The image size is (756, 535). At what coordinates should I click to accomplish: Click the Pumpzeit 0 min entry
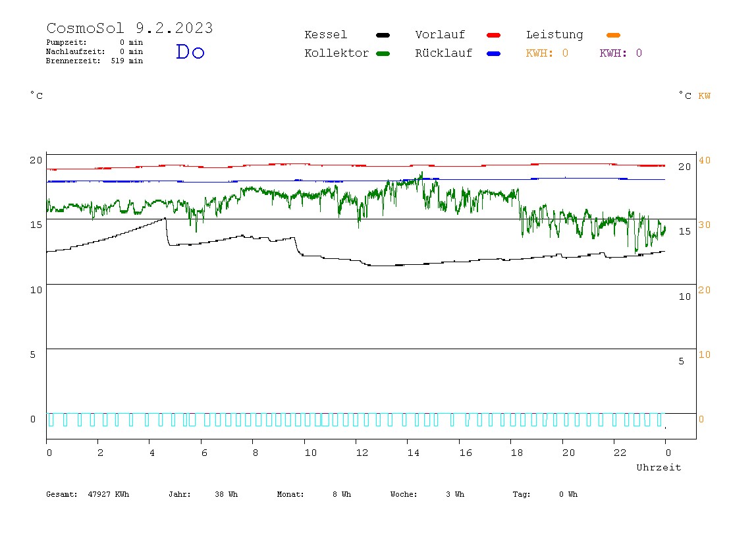(x=95, y=42)
